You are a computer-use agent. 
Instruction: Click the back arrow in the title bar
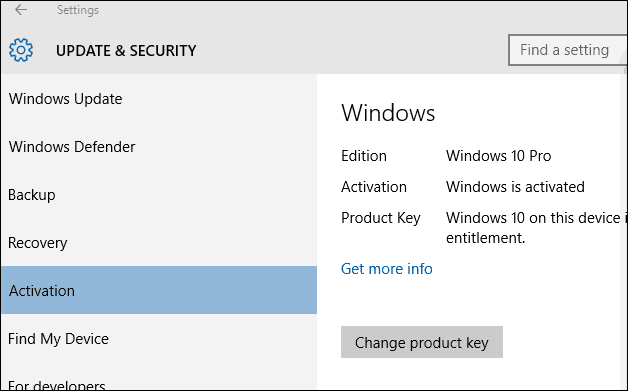point(21,10)
